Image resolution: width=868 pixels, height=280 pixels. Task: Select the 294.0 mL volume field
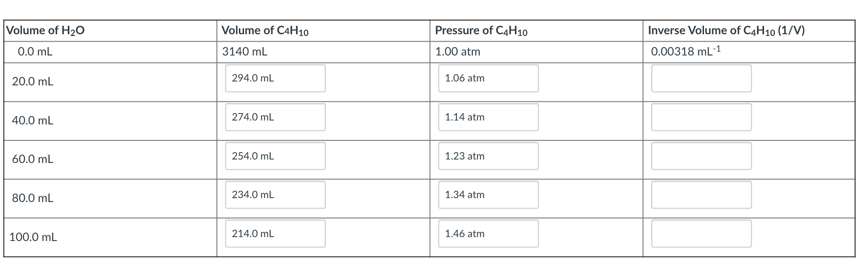click(275, 78)
